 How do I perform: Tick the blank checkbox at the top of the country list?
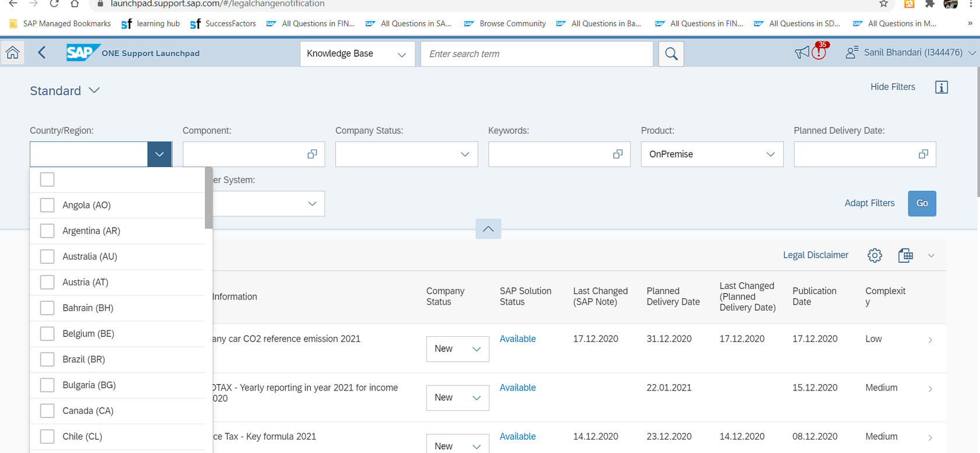coord(47,179)
